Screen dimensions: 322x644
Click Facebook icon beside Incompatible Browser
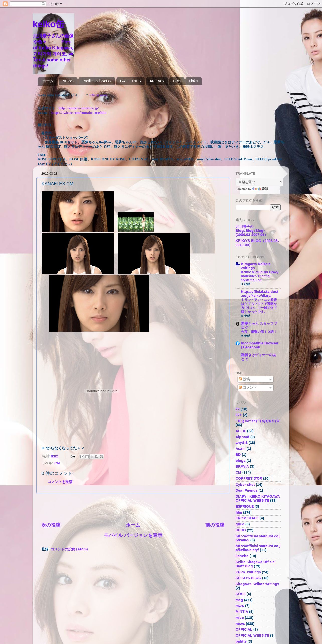click(238, 343)
